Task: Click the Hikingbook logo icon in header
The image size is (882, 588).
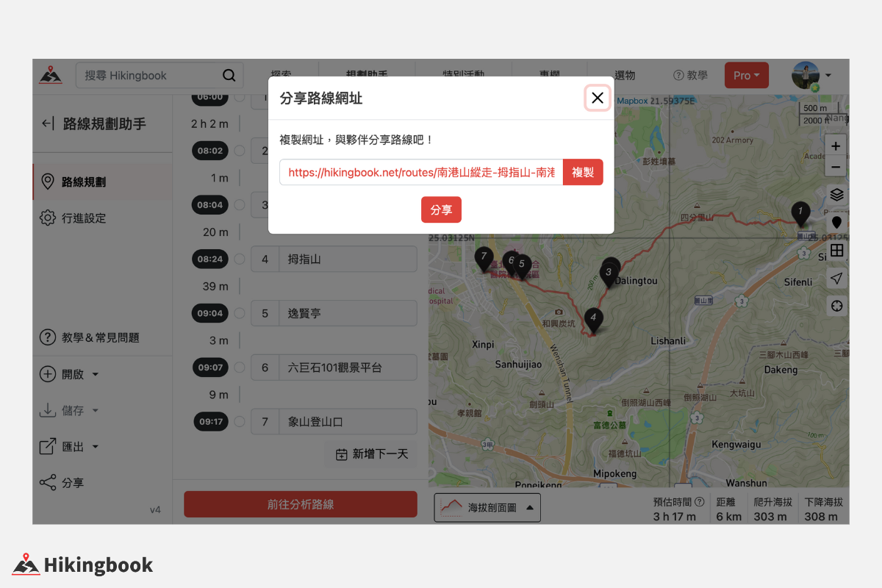Action: (50, 75)
